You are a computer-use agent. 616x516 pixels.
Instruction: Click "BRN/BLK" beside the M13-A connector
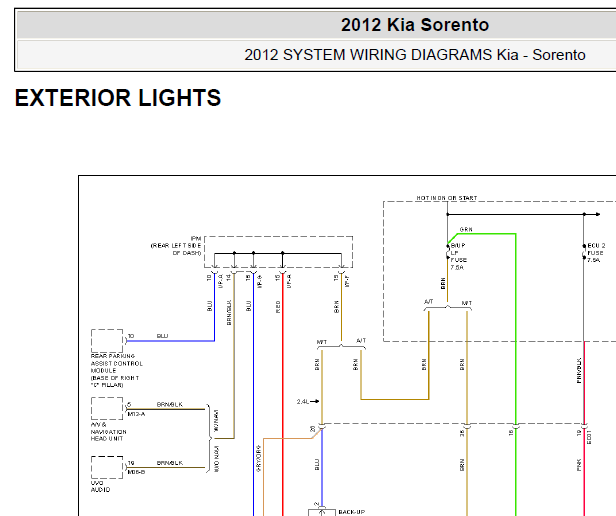(170, 404)
